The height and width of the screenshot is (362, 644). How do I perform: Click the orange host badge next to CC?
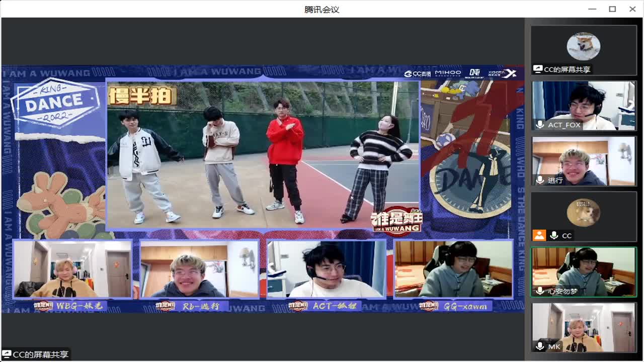(539, 235)
